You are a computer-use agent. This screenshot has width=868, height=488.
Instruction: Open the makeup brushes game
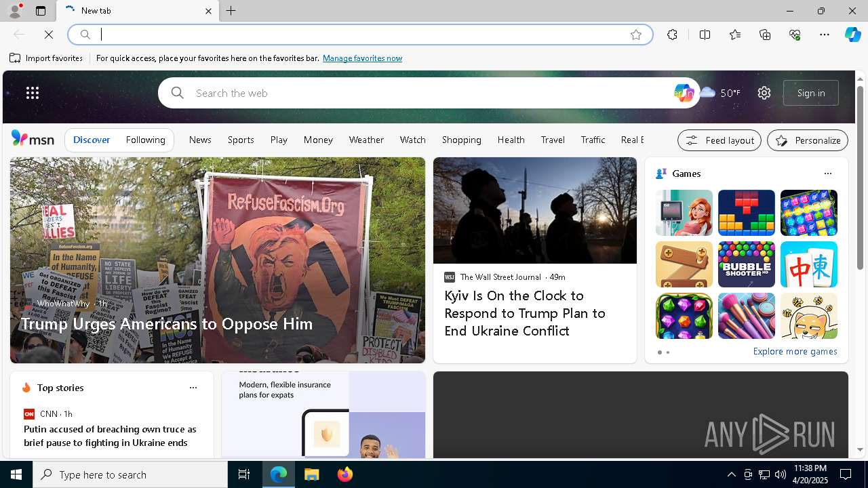click(746, 316)
